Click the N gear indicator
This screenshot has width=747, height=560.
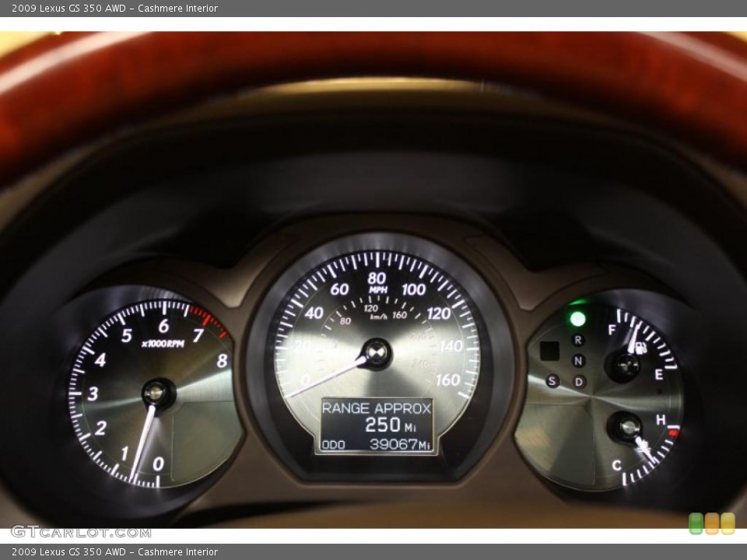pos(578,361)
